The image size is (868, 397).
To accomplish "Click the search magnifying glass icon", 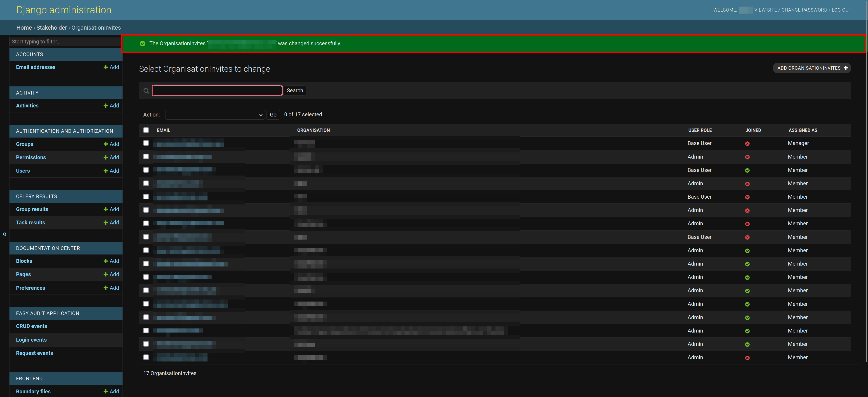I will (146, 90).
